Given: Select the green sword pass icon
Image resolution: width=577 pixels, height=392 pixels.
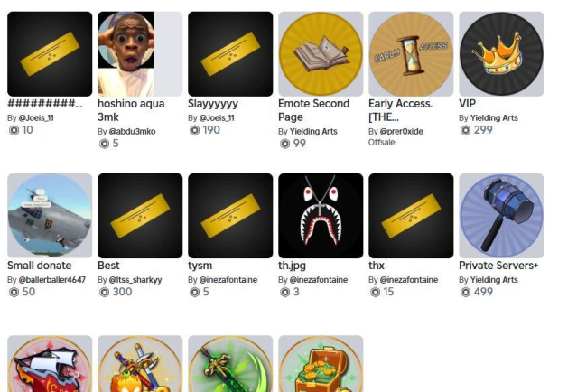Looking at the screenshot, I should click(x=230, y=364).
